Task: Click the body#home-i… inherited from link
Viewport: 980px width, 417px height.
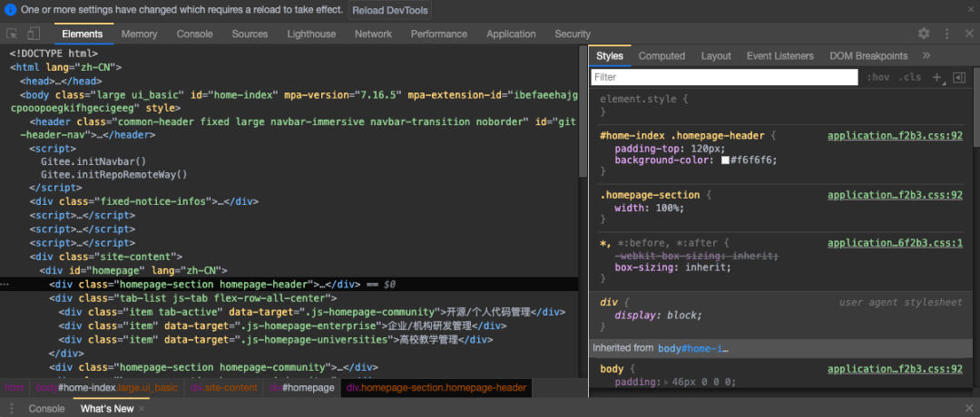Action: click(x=693, y=348)
